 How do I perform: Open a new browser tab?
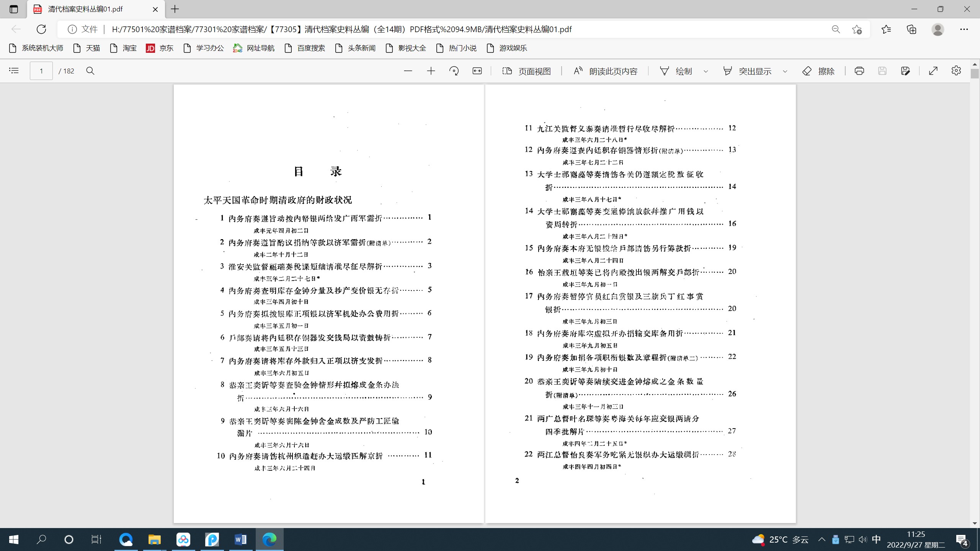point(175,9)
